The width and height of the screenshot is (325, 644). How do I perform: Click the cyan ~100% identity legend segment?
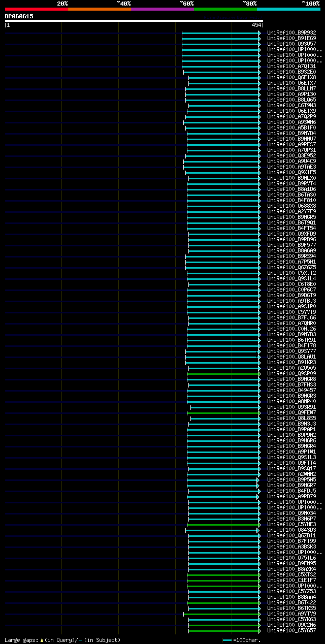click(x=288, y=9)
